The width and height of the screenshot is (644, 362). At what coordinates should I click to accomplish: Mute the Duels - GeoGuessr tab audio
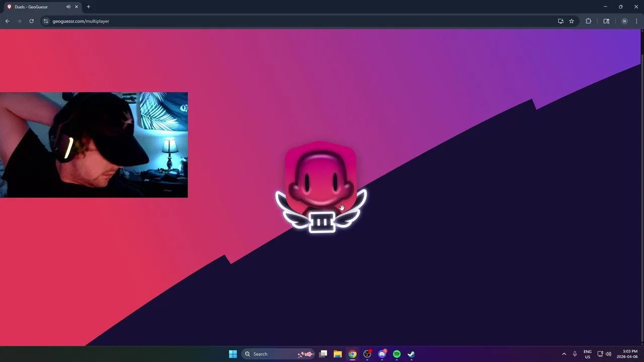[68, 7]
